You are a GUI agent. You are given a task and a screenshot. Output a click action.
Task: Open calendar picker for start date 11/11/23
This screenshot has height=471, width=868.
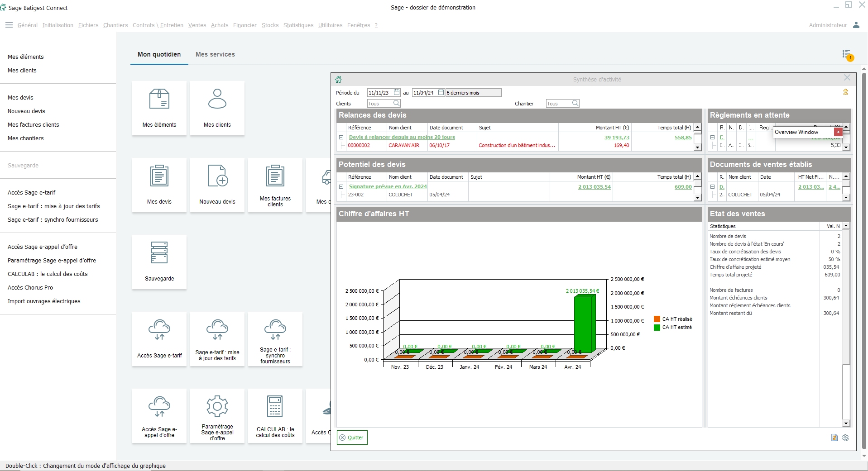coord(397,92)
